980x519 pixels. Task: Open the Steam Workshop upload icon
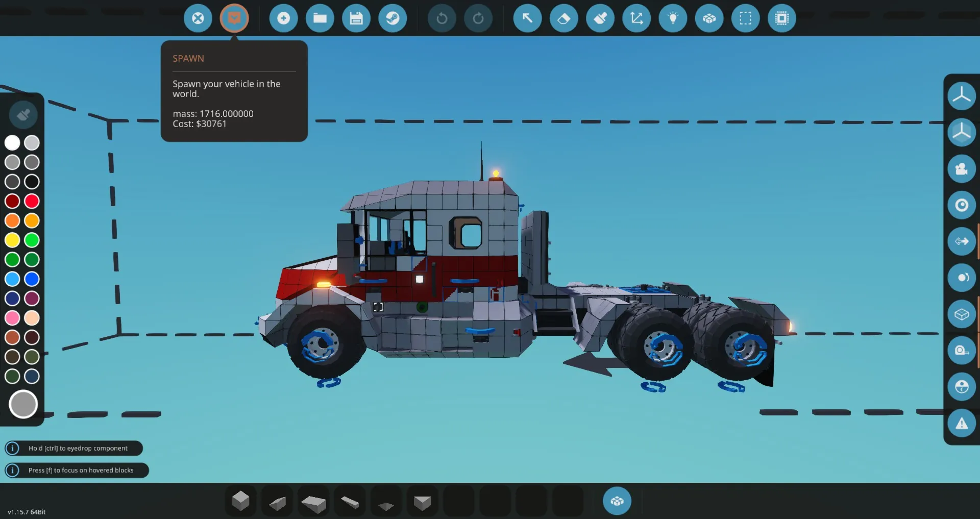pos(393,18)
